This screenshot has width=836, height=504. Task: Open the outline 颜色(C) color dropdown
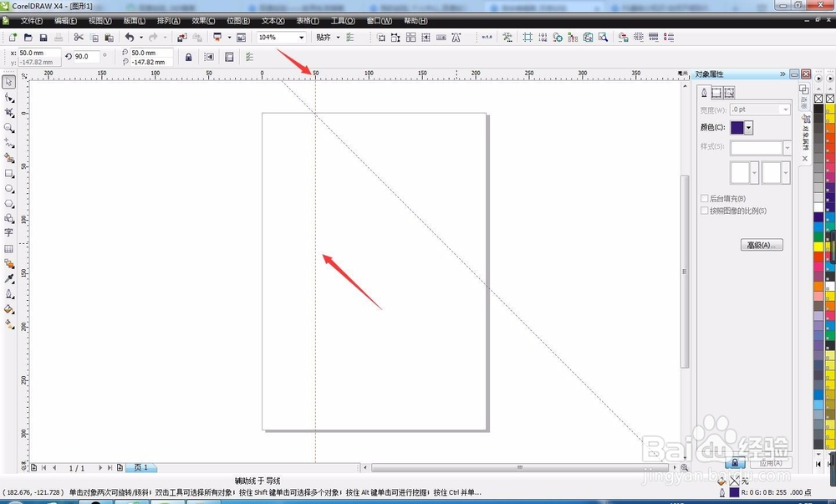[x=748, y=127]
